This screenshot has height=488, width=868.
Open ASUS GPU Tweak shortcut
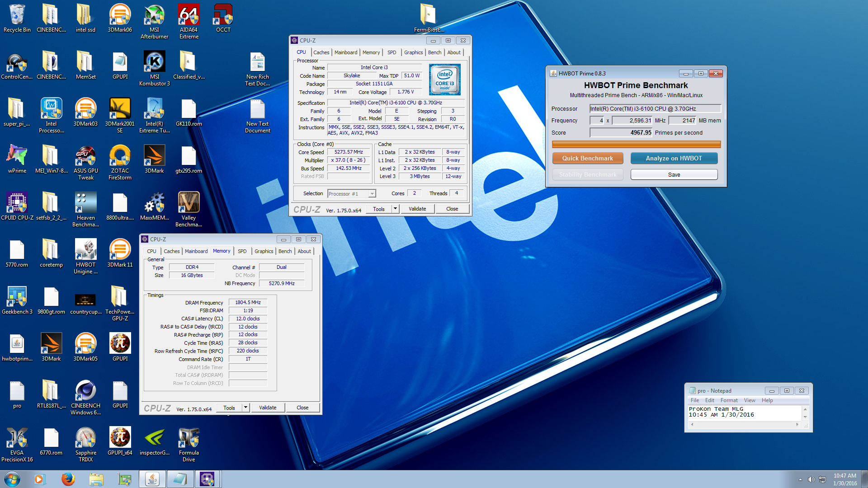pos(85,163)
